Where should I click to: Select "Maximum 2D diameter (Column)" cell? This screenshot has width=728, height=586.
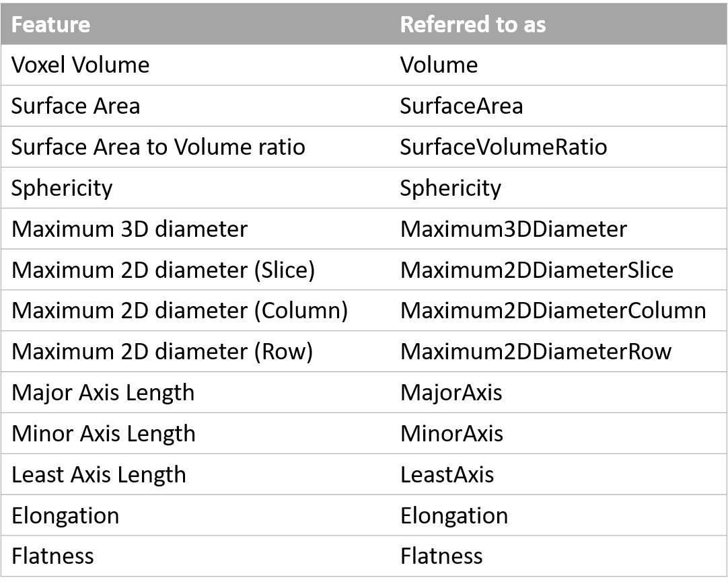tap(180, 311)
